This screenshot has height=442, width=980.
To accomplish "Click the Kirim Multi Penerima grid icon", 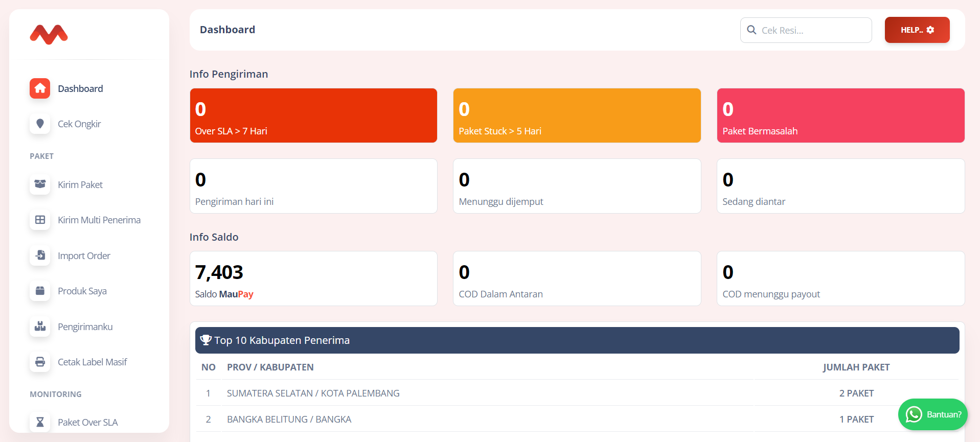I will [40, 220].
